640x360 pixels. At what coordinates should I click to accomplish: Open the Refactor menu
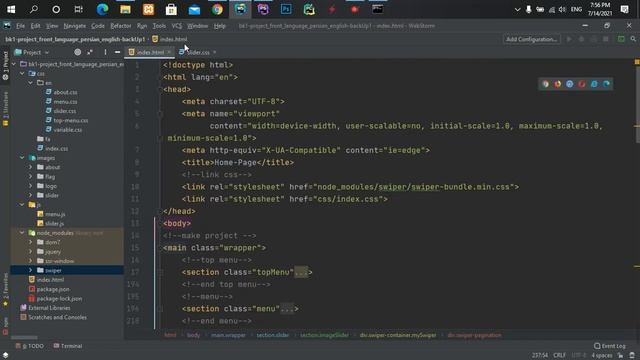pos(121,26)
